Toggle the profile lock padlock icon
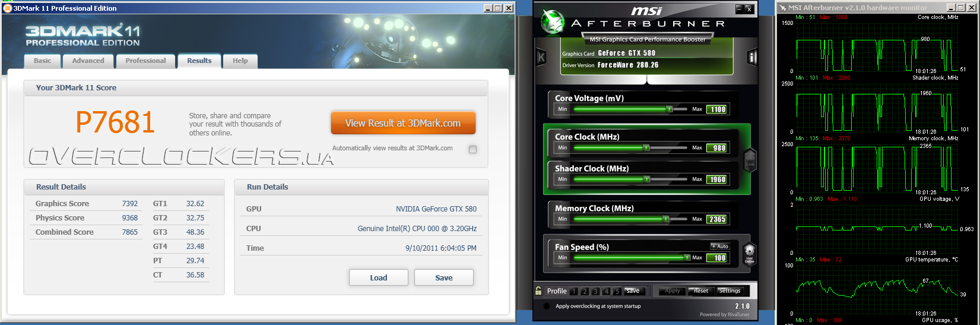Screen dimensions: 980x325 pyautogui.click(x=538, y=291)
